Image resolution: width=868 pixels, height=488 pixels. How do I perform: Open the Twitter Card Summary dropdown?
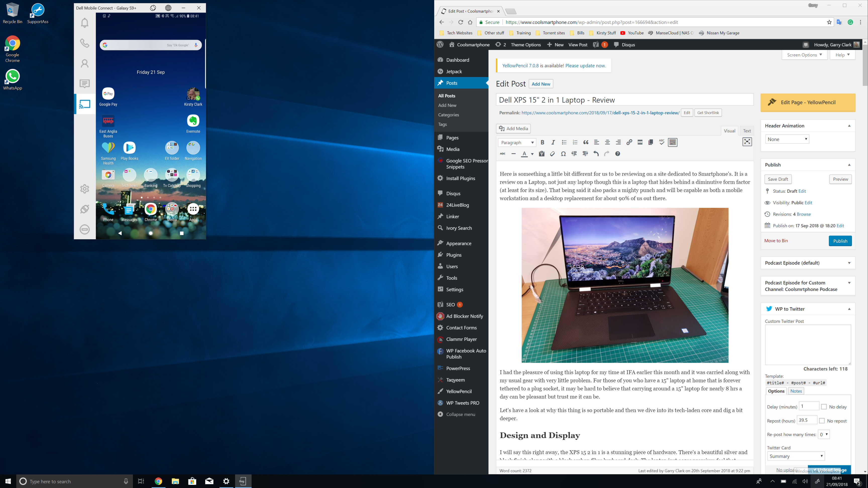pos(796,456)
